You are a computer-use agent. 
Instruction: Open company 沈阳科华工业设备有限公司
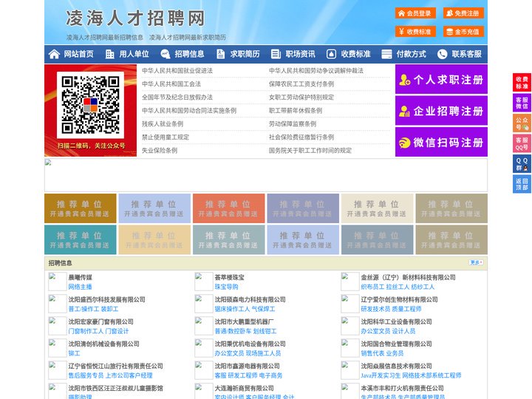click(396, 321)
